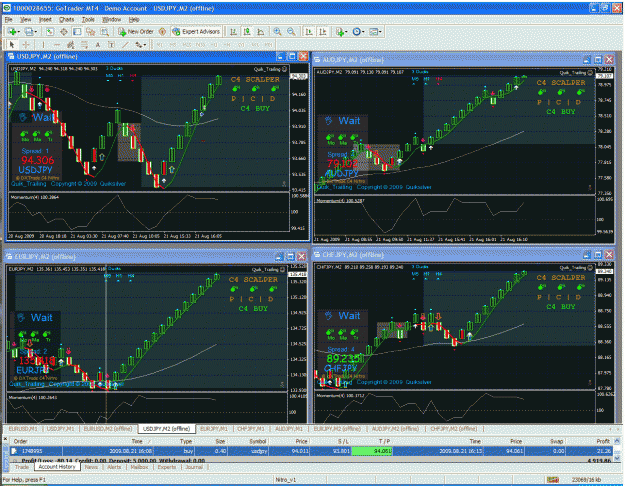Select the vertical line drawing tool

point(43,45)
